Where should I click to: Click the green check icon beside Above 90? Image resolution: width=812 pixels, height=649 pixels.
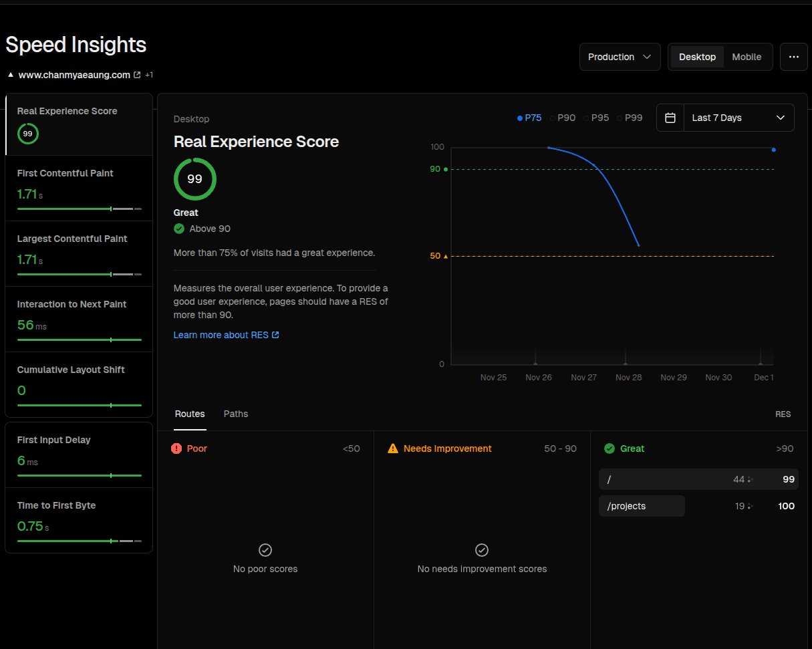(178, 229)
